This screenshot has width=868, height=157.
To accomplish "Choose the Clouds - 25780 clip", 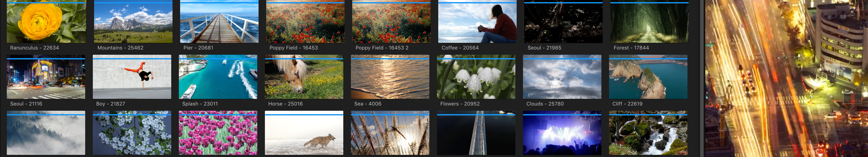I will [562, 77].
